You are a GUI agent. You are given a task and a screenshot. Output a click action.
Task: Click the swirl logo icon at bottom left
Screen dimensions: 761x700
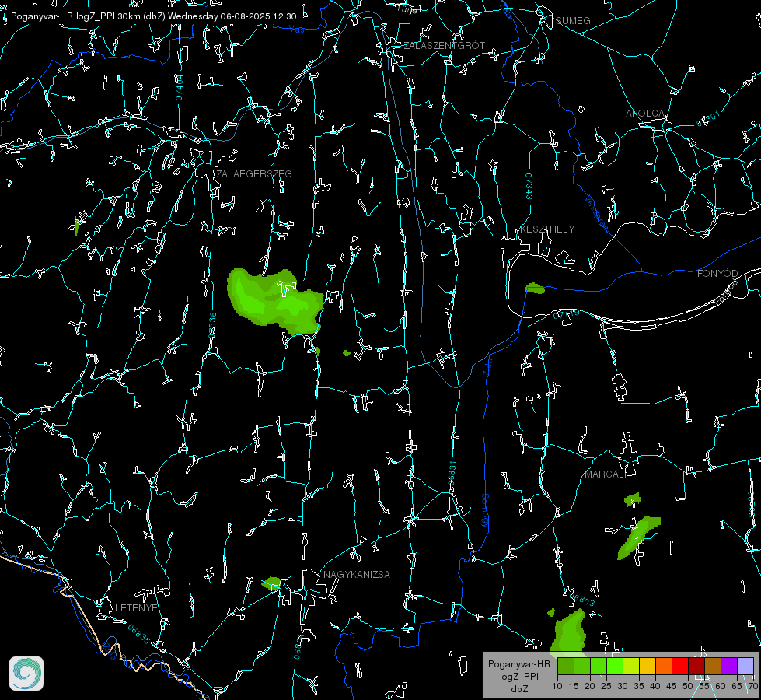(x=26, y=674)
